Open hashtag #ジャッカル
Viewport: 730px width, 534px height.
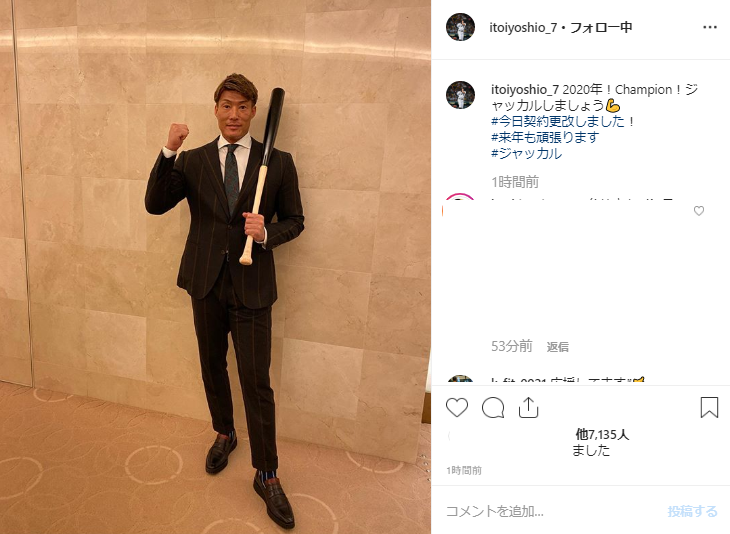tap(527, 153)
